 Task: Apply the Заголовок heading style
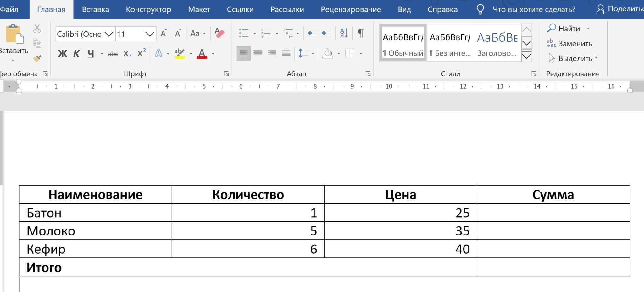pyautogui.click(x=497, y=42)
